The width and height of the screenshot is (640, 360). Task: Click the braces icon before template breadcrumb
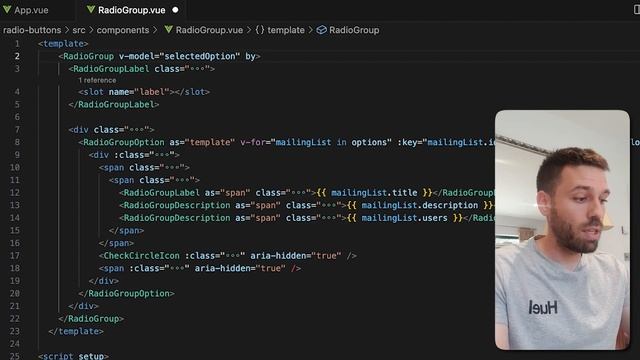260,30
